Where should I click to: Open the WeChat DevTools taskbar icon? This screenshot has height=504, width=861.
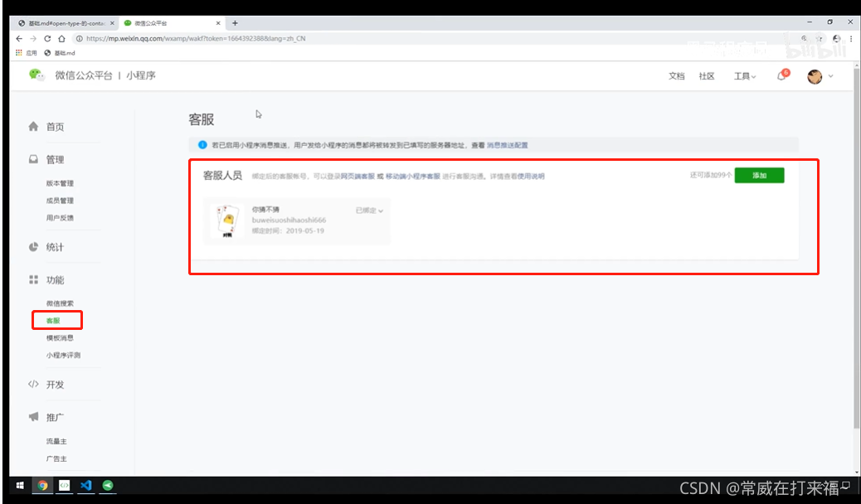(x=64, y=485)
